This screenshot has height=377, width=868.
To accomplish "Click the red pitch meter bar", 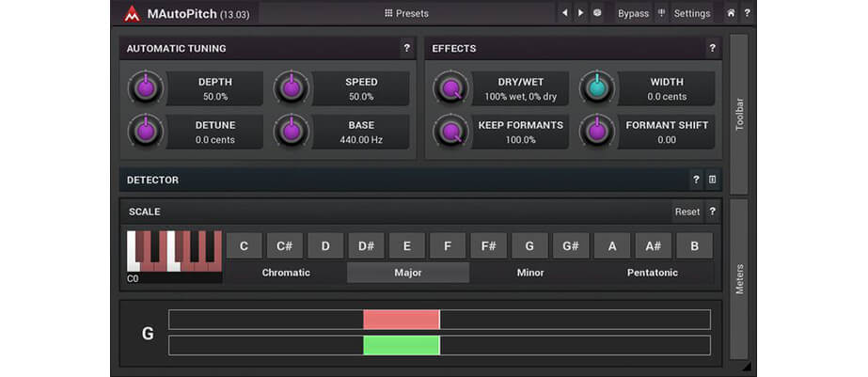I will point(402,320).
